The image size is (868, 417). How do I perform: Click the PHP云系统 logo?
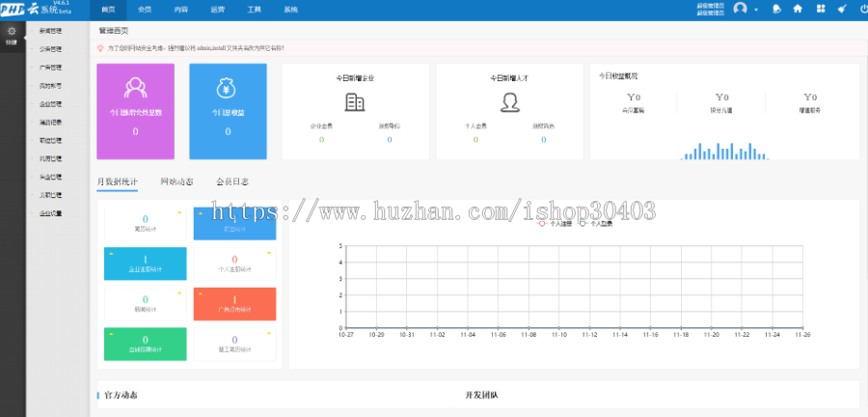(36, 9)
